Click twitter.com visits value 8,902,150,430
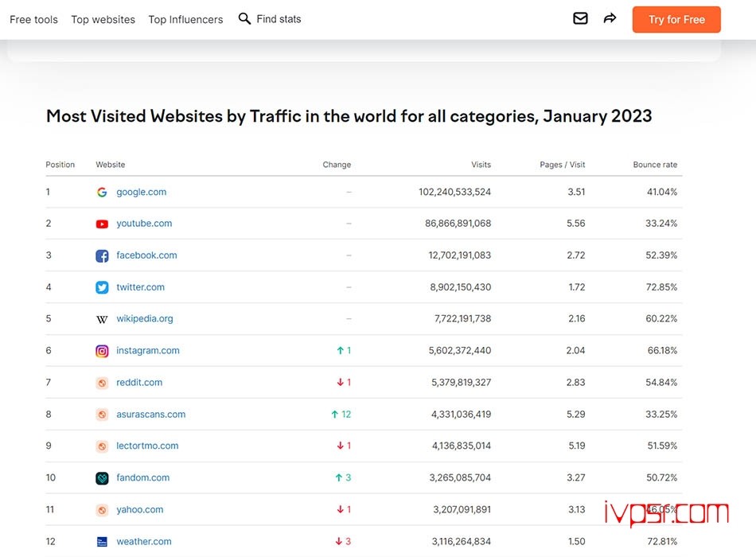This screenshot has height=557, width=756. 461,287
